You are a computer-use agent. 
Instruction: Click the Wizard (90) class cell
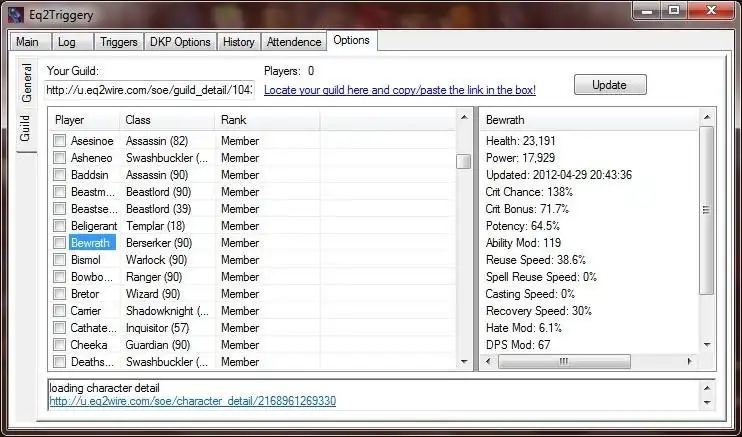(x=153, y=294)
